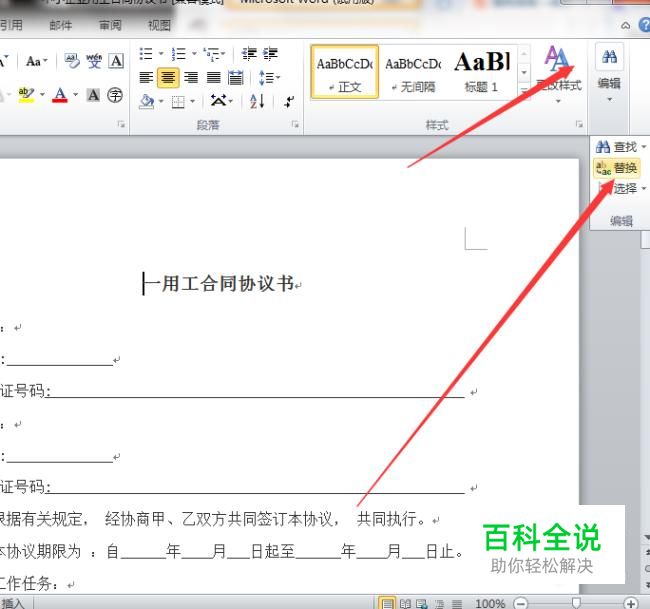Click the Decrease Indent icon
Screen dimensions: 650x609
click(249, 54)
